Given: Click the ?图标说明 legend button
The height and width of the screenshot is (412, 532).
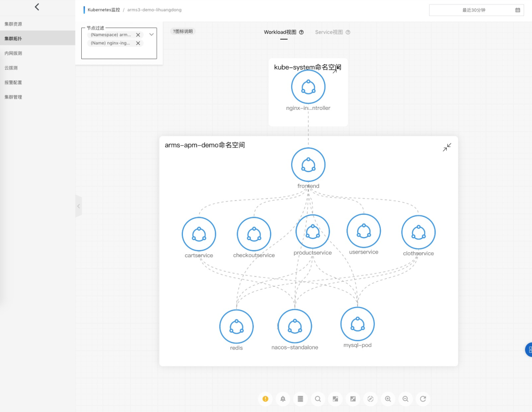Looking at the screenshot, I should click(183, 31).
